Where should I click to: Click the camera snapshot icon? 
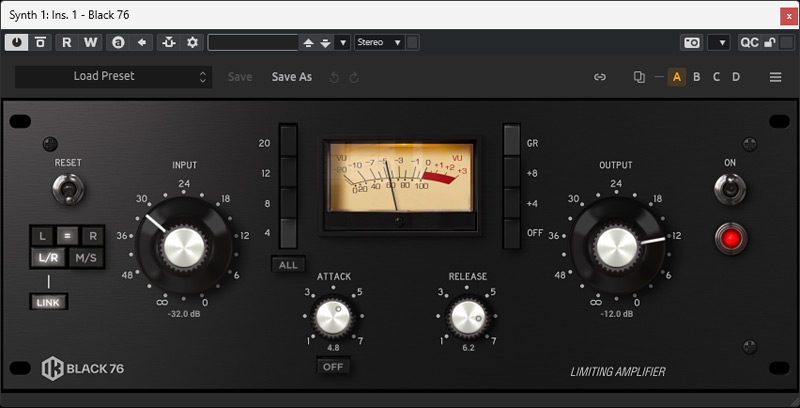click(x=691, y=42)
